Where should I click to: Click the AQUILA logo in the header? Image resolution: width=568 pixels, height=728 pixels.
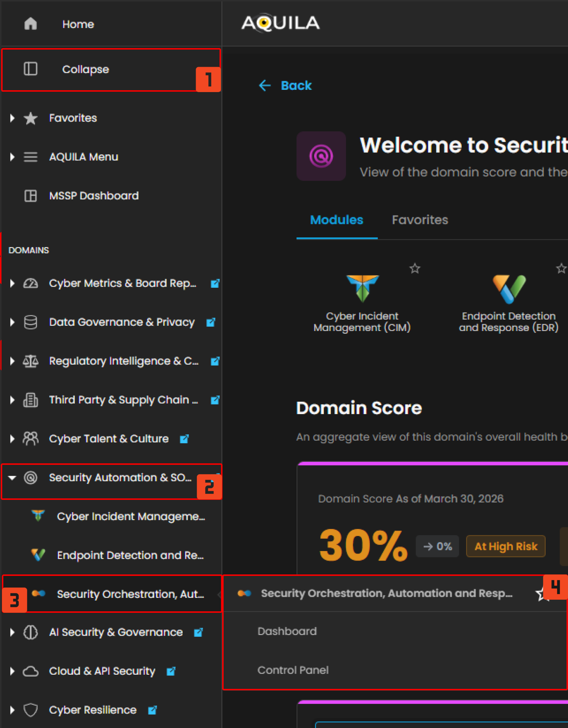tap(281, 23)
